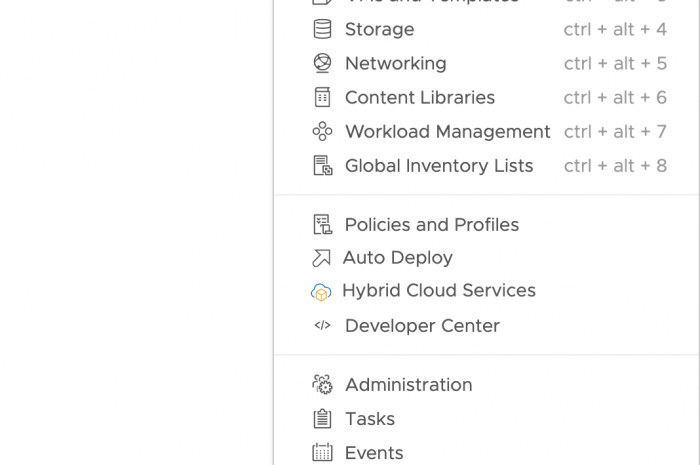Open Storage from the menu
The image size is (700, 465).
(x=379, y=29)
